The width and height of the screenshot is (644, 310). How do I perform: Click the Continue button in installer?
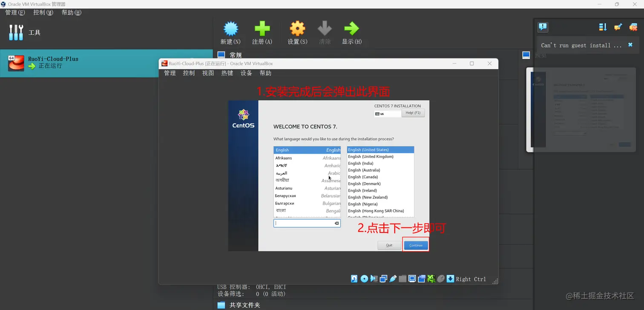coord(416,245)
